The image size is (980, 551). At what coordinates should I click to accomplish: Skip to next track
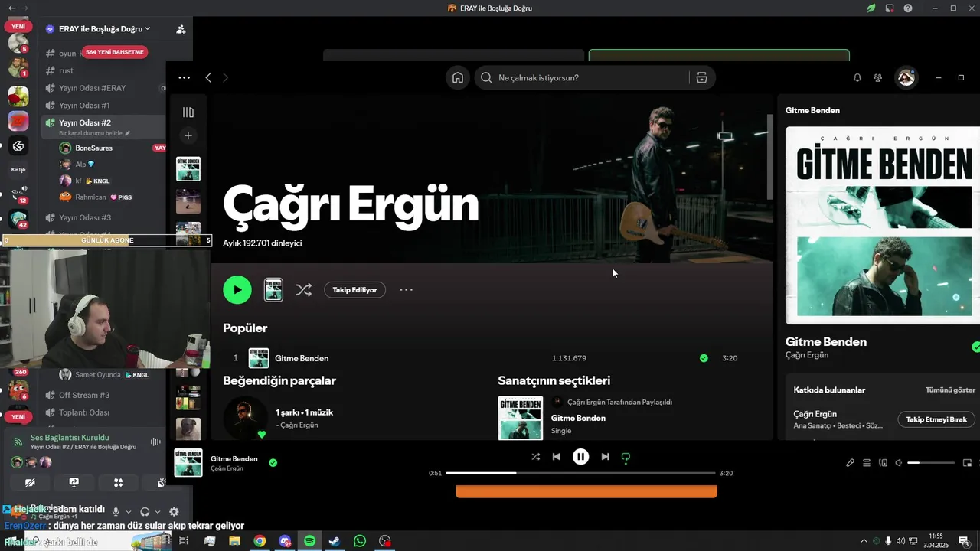pyautogui.click(x=605, y=457)
